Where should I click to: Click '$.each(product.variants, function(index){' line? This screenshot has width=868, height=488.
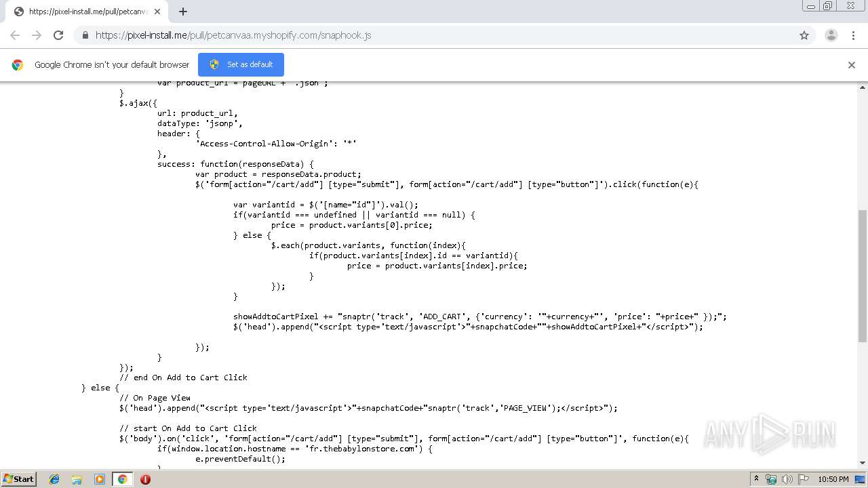[368, 245]
